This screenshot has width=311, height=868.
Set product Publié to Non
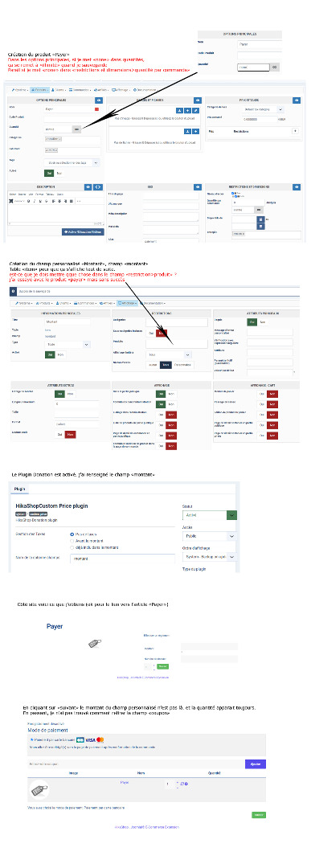click(59, 173)
